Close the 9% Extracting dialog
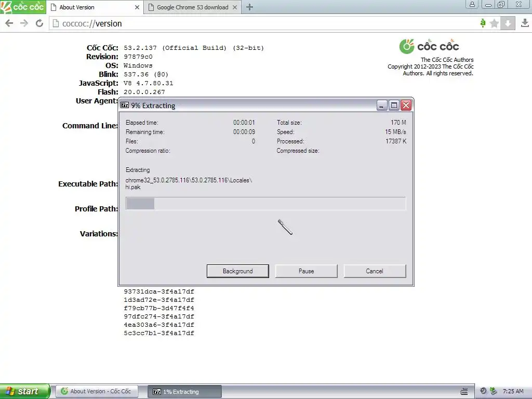Viewport: 532px width, 399px height. 406,105
